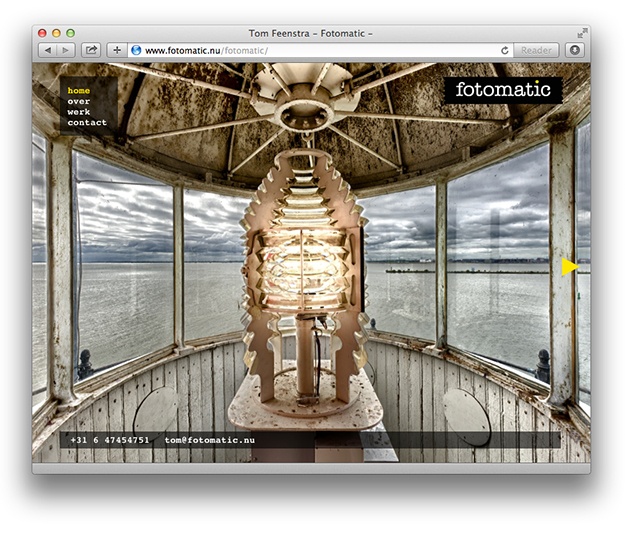Open the 'home' navigation item
The width and height of the screenshot is (625, 536).
tap(78, 91)
